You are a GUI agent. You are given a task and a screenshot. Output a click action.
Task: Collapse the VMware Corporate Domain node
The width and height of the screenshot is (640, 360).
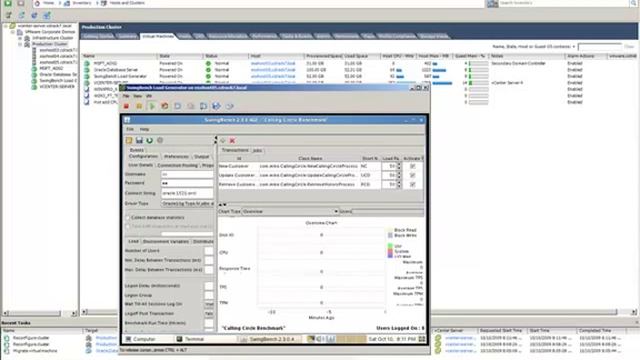click(x=13, y=32)
